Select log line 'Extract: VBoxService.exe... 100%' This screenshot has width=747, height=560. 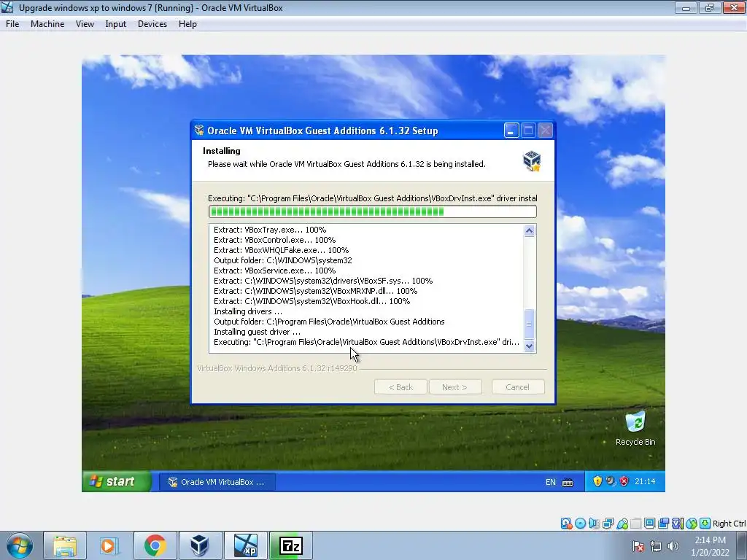275,271
